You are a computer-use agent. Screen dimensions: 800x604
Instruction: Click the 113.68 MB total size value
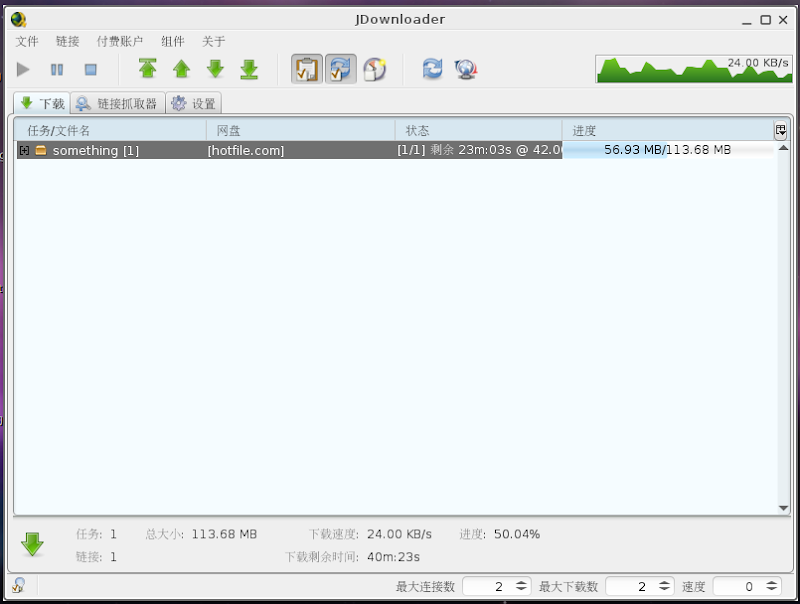[x=224, y=534]
